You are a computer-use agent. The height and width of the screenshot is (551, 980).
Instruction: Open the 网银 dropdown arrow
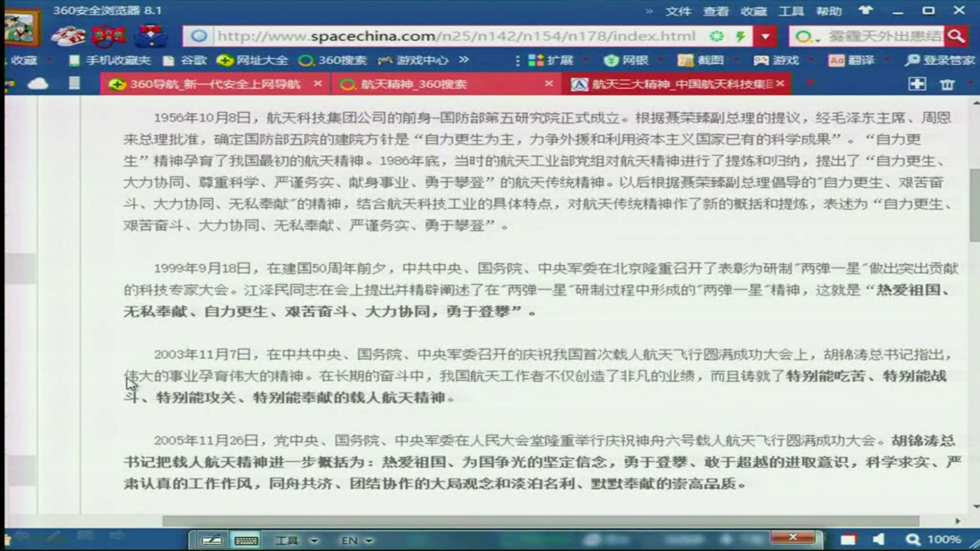pyautogui.click(x=660, y=60)
